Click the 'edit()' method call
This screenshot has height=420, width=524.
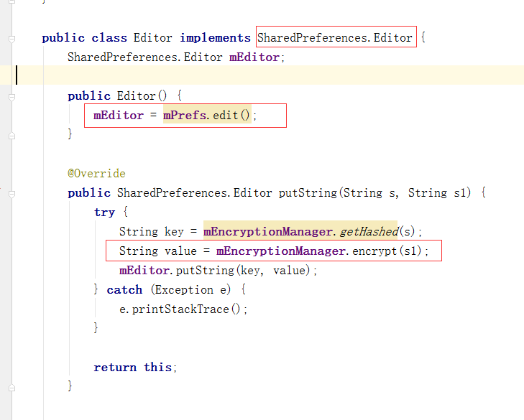[x=231, y=116]
